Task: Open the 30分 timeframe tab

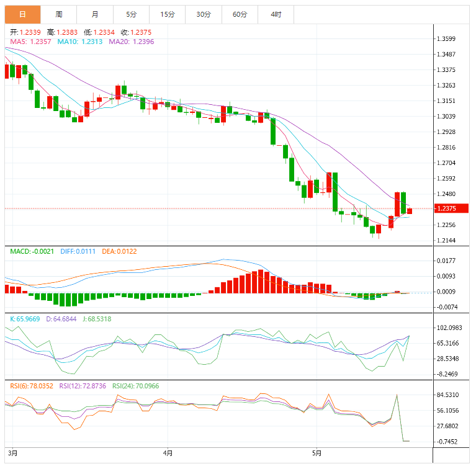Action: [x=204, y=14]
